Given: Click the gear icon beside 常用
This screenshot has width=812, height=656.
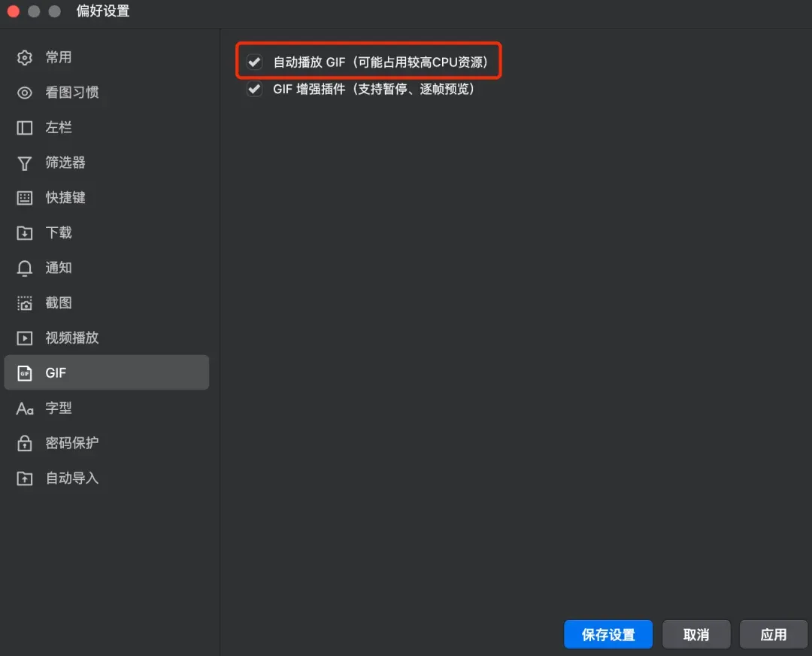Looking at the screenshot, I should 24,57.
